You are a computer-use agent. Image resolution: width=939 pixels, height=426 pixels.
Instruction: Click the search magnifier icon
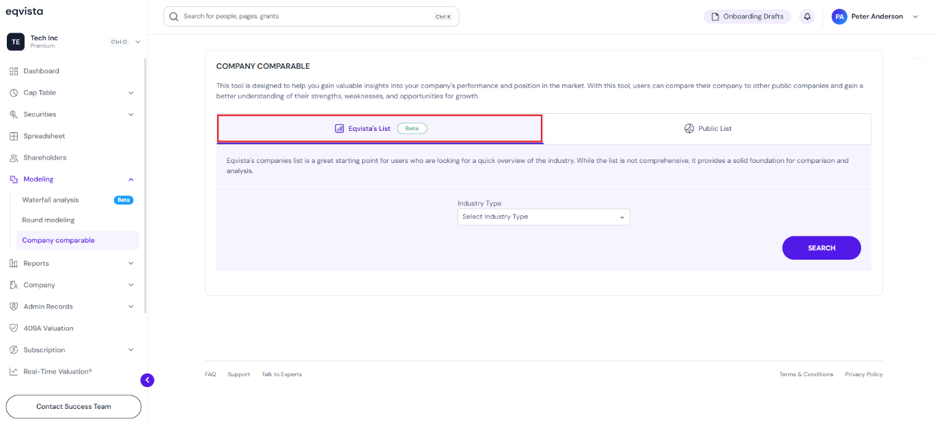tap(174, 17)
